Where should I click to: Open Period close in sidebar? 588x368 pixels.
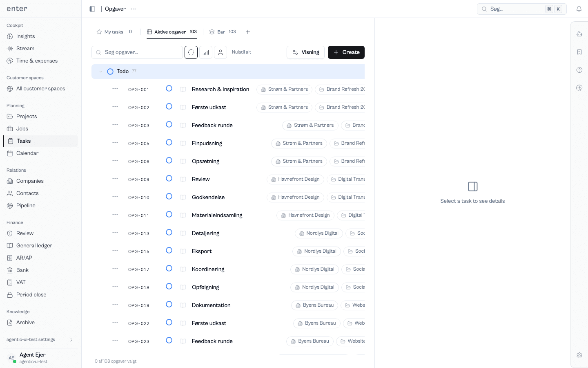(x=40, y=295)
